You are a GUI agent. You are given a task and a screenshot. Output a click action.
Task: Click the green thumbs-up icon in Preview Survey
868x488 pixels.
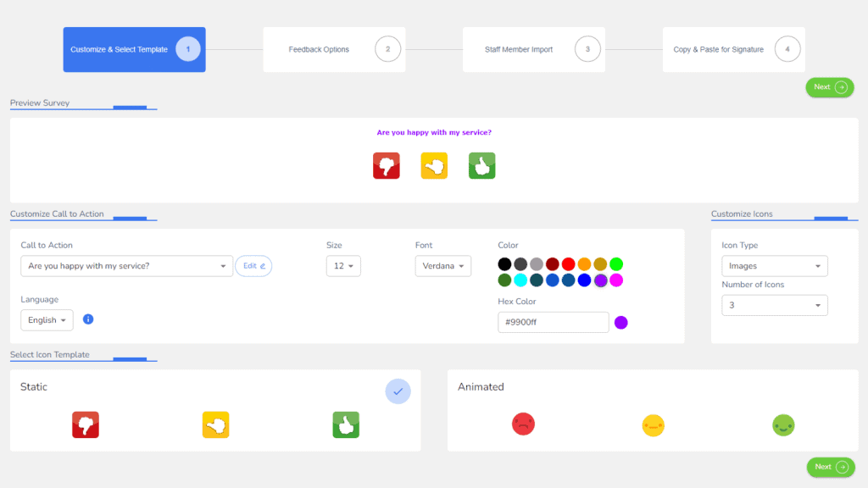pos(481,166)
